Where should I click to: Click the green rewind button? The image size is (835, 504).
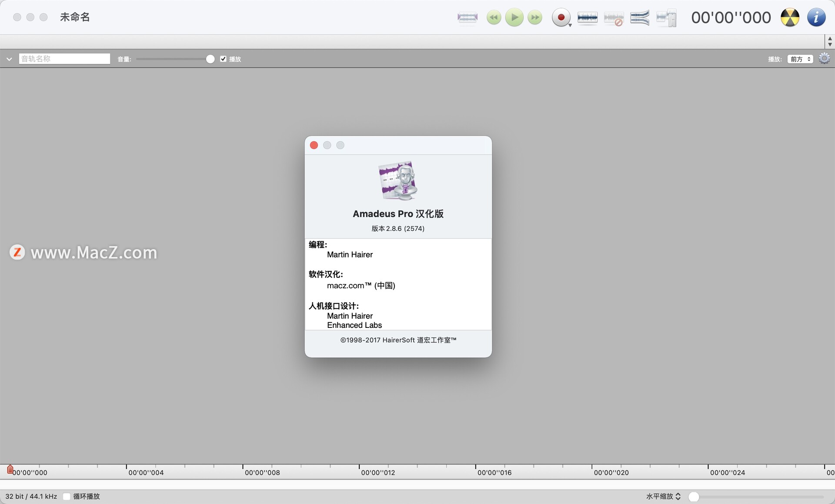pyautogui.click(x=494, y=17)
